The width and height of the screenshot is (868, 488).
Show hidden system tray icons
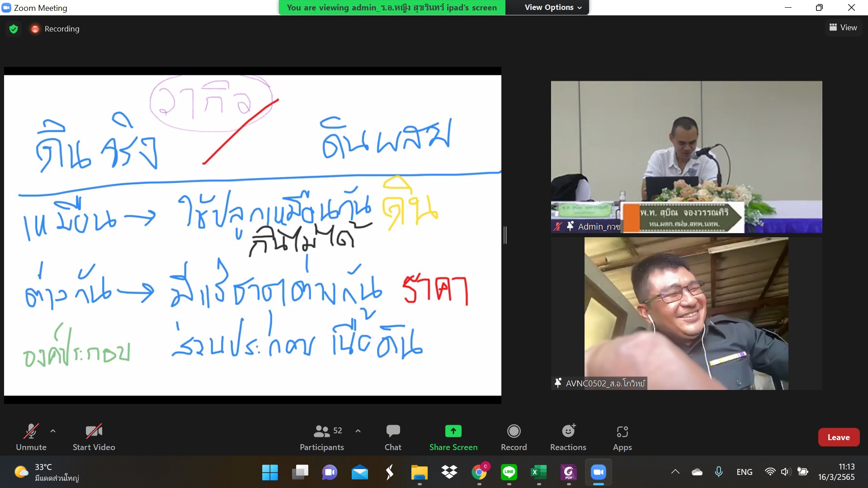coord(675,472)
